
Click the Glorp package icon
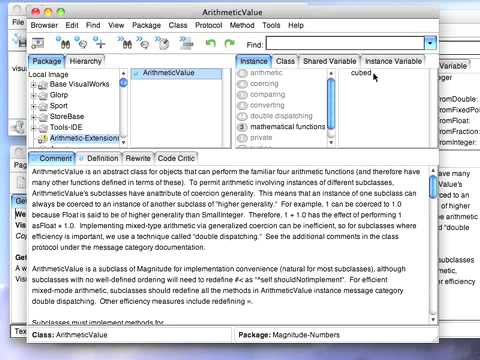pyautogui.click(x=43, y=96)
